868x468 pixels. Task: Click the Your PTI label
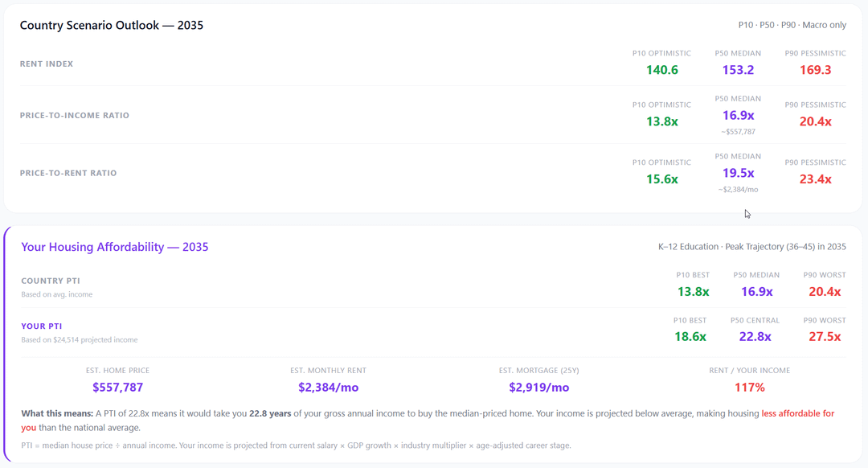click(x=42, y=326)
